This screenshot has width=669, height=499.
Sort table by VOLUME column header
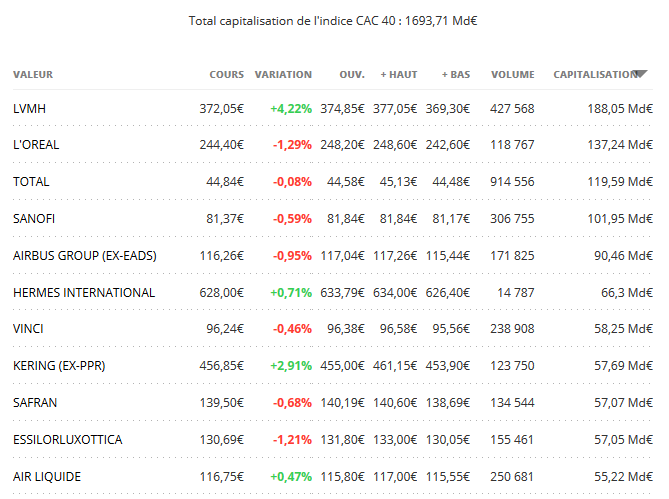pos(513,75)
